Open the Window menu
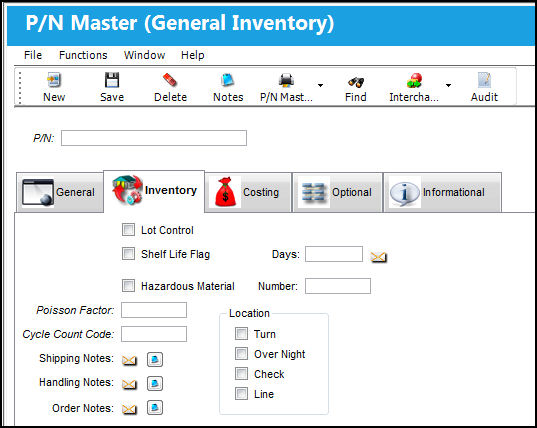Image resolution: width=537 pixels, height=428 pixels. point(144,55)
